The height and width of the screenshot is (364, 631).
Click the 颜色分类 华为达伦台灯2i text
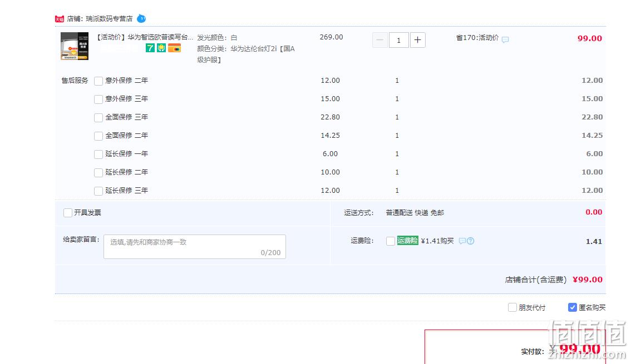pyautogui.click(x=246, y=54)
